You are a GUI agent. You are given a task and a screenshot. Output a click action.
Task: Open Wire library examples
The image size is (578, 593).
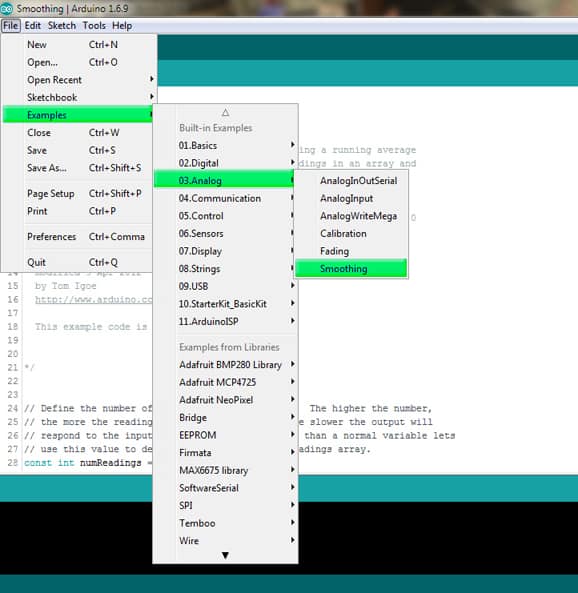[225, 541]
